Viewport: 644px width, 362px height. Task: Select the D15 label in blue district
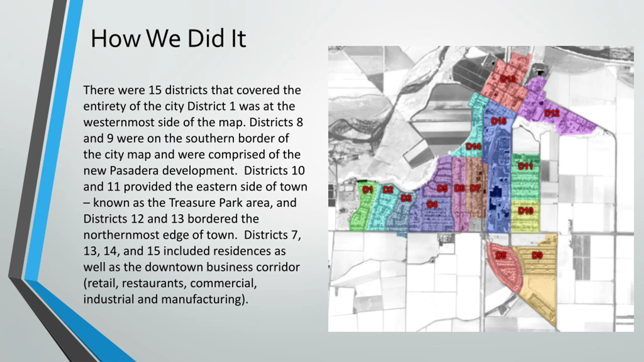pyautogui.click(x=499, y=122)
